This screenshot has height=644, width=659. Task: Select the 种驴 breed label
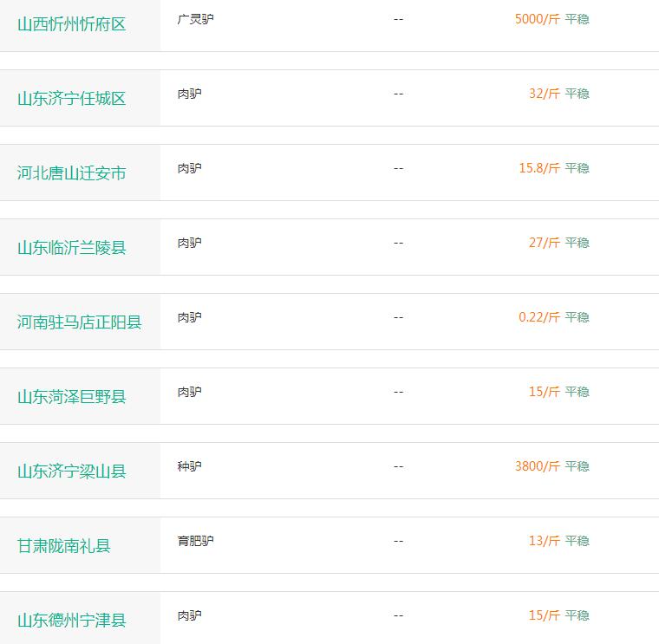(190, 466)
